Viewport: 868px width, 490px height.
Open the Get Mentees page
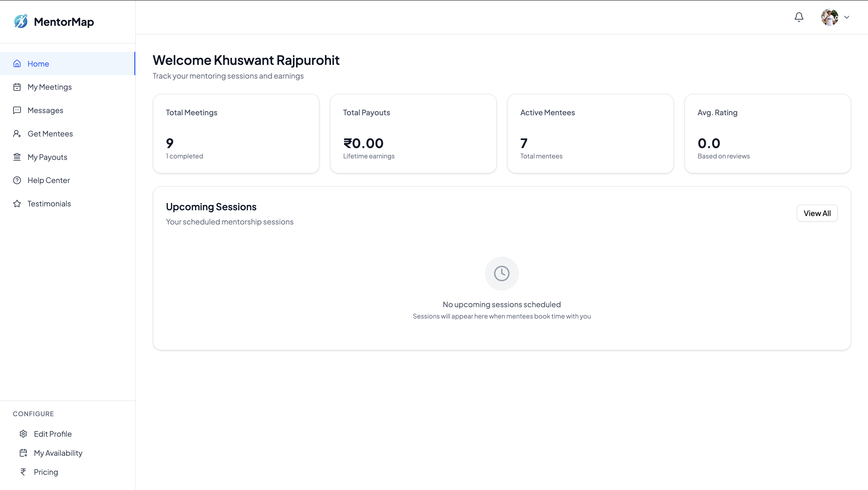pos(50,133)
